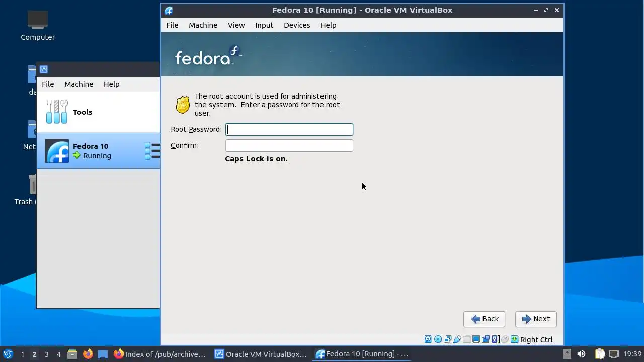Click the hard disk activity status icon
Screen dimensions: 644x362
click(x=428, y=339)
